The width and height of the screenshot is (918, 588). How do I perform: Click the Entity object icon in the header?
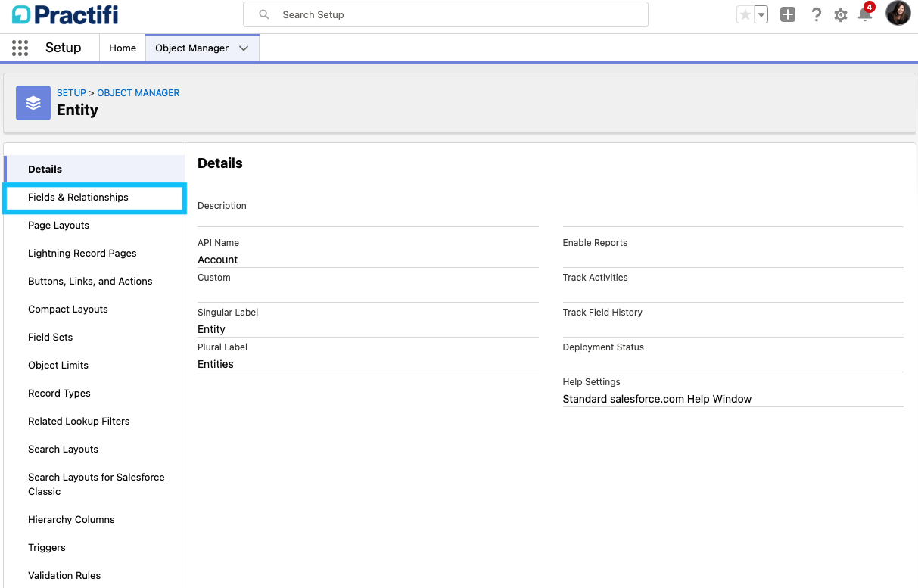[x=33, y=102]
